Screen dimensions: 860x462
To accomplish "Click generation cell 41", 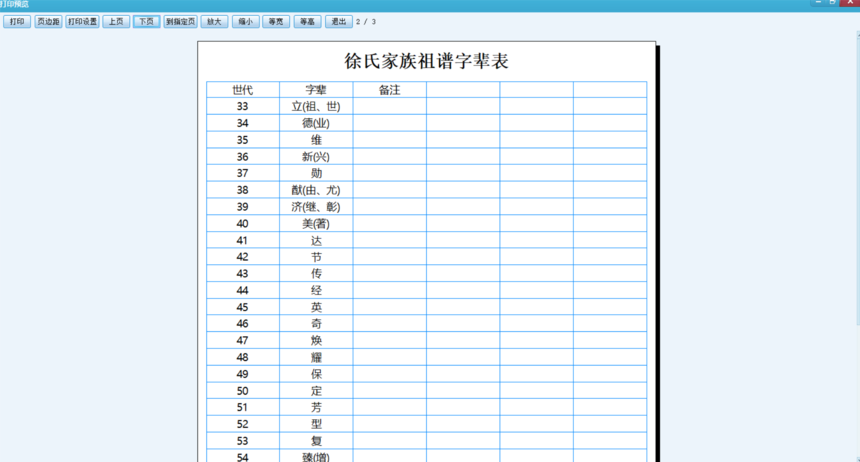I will click(242, 240).
